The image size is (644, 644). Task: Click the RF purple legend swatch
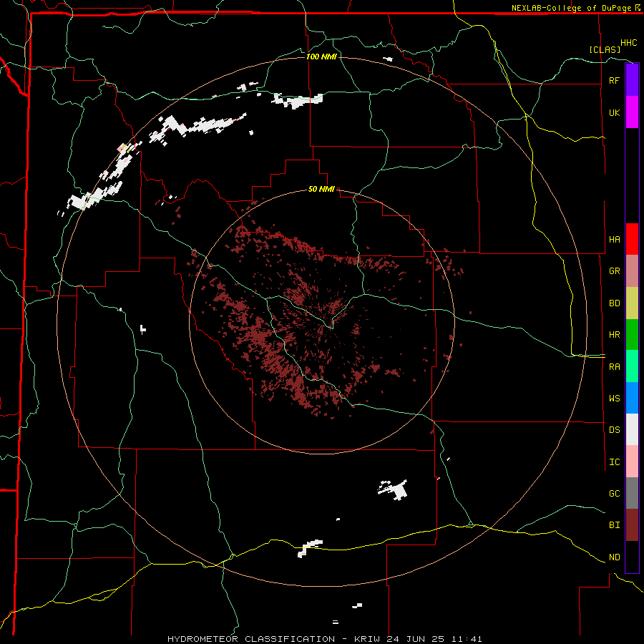pyautogui.click(x=632, y=80)
